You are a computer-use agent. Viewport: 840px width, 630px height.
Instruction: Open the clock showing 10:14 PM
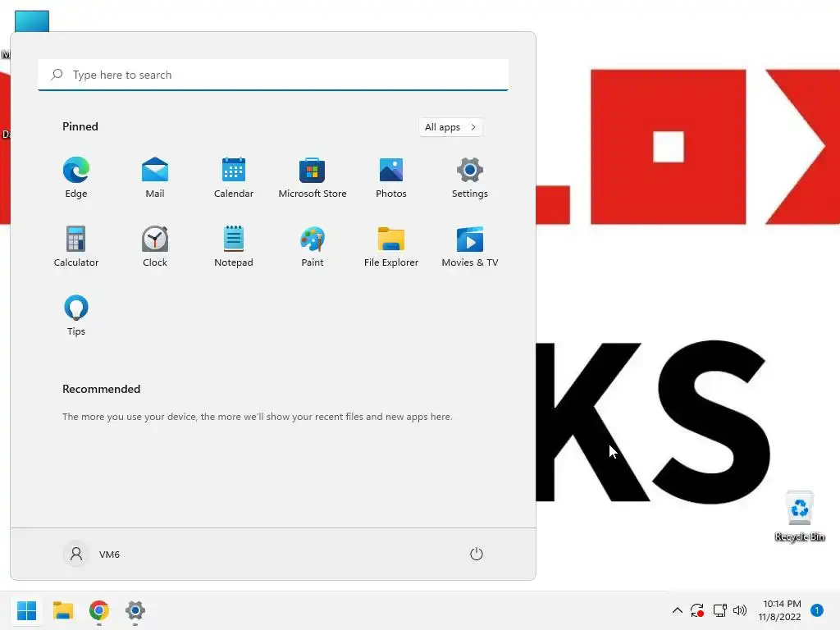tap(779, 610)
